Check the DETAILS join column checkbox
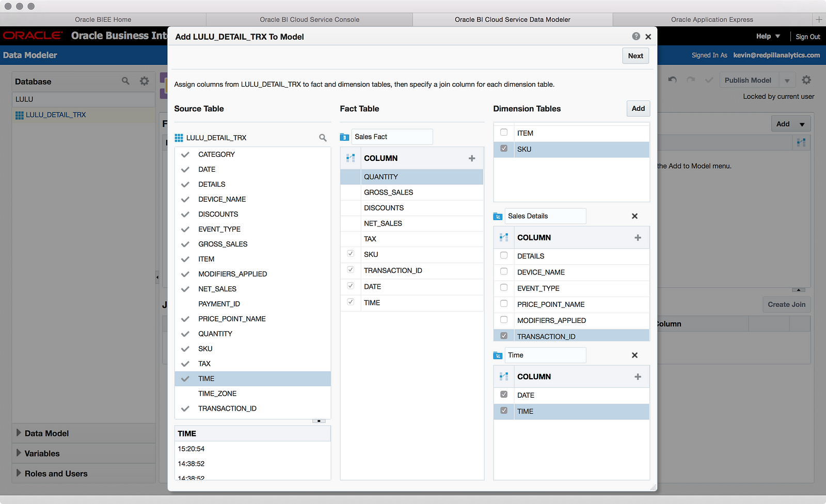 tap(504, 255)
